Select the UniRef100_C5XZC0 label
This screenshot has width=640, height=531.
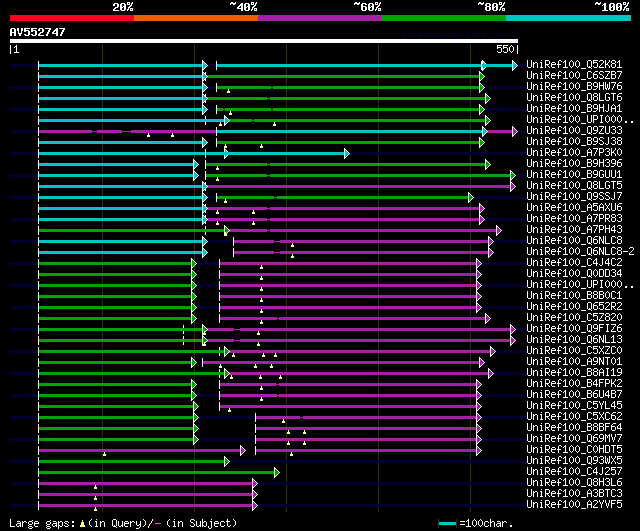(574, 351)
